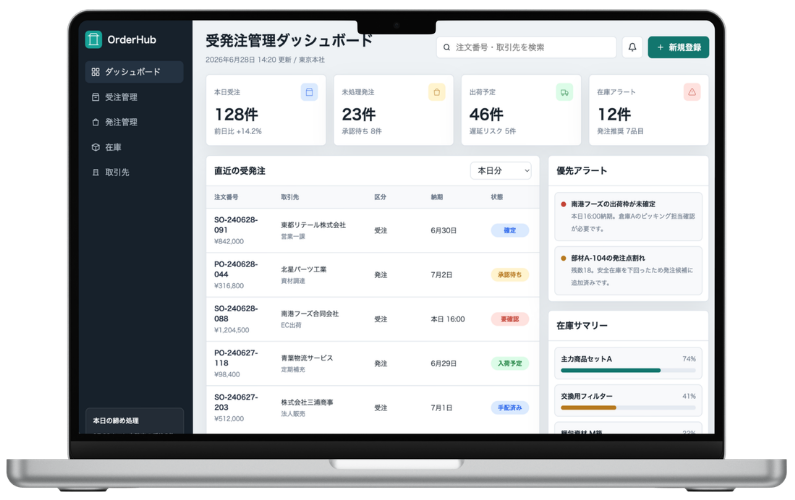Image resolution: width=795 pixels, height=500 pixels.
Task: Click the 23件 value
Action: tap(359, 115)
